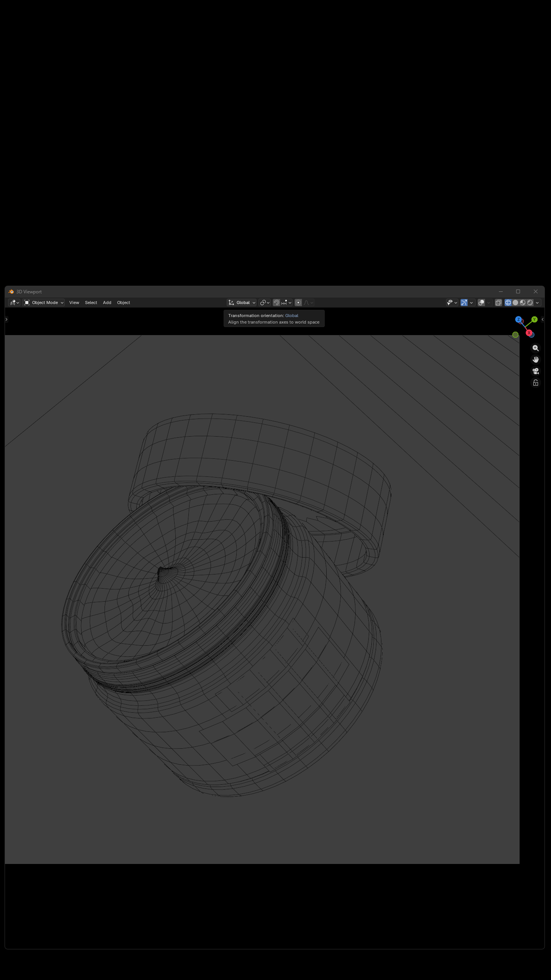Toggle the camera view icon
The height and width of the screenshot is (980, 551).
[536, 371]
